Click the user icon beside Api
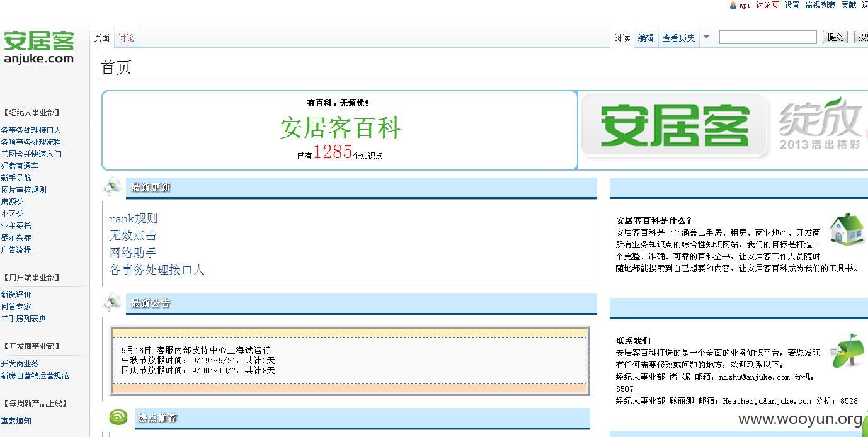The width and height of the screenshot is (868, 437). click(733, 5)
